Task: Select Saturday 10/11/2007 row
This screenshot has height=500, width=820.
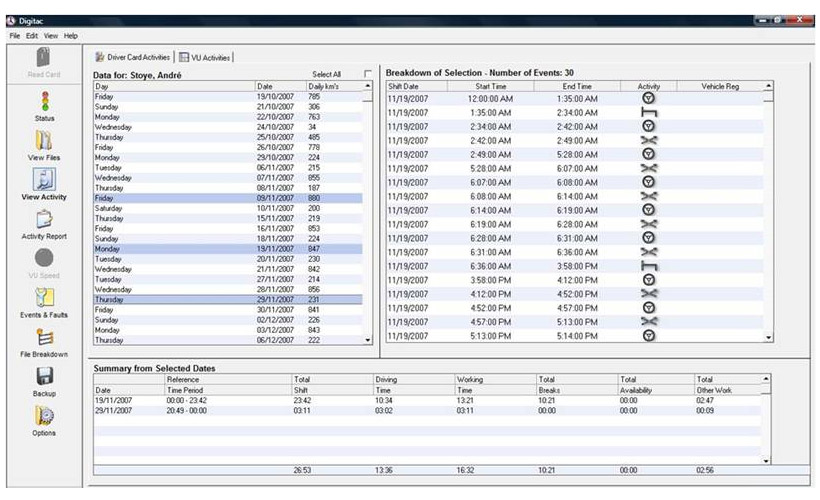Action: coord(228,208)
